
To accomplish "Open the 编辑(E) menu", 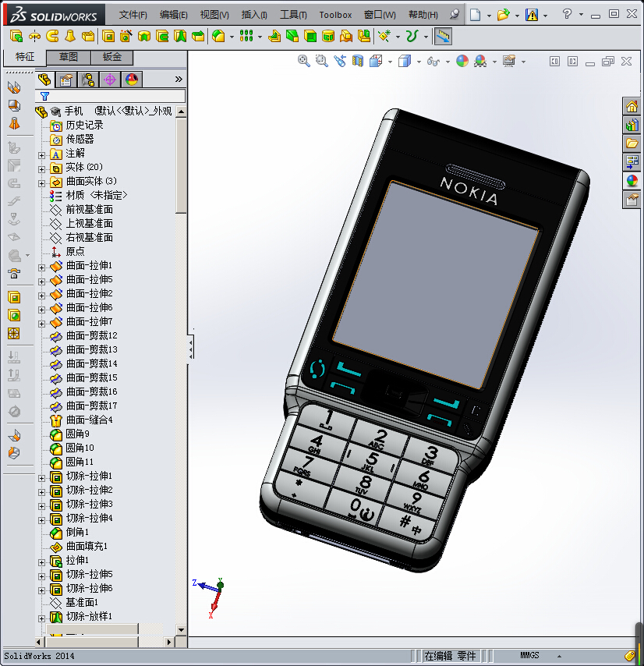I will point(174,15).
